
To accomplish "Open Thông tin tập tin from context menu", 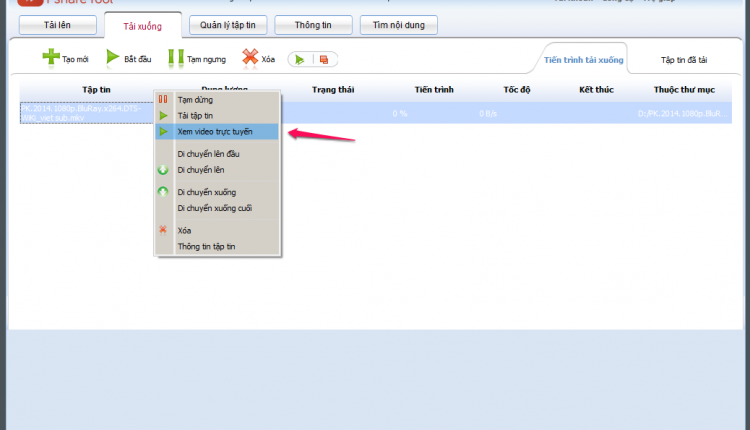I will 217,246.
